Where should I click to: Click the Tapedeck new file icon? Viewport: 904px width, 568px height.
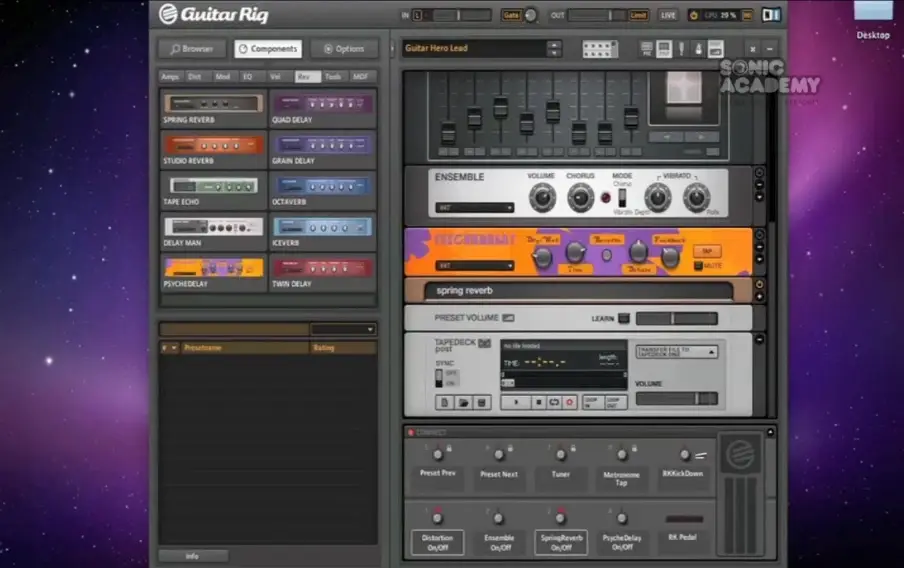coord(445,403)
